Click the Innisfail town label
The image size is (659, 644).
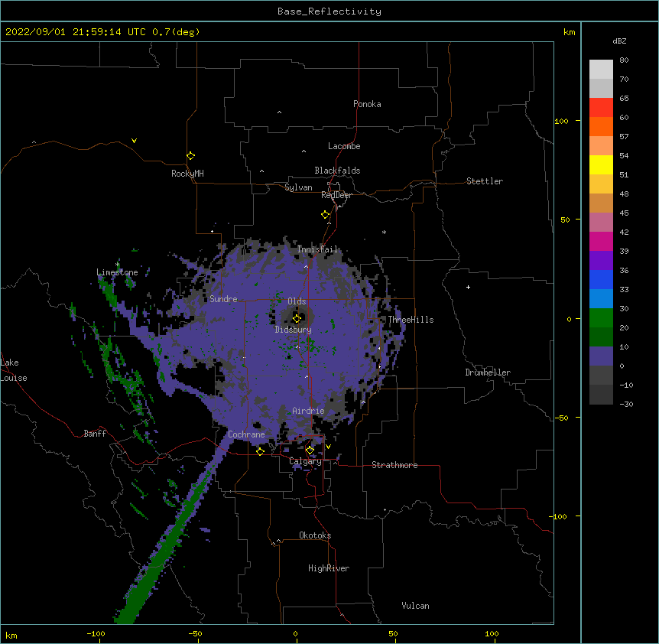317,249
